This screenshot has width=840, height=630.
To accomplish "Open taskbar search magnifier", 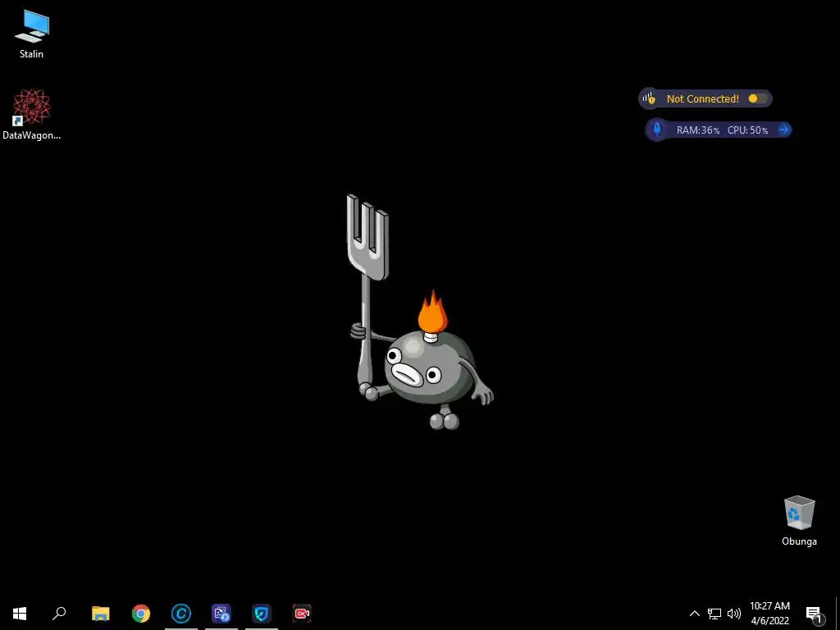I will (59, 614).
